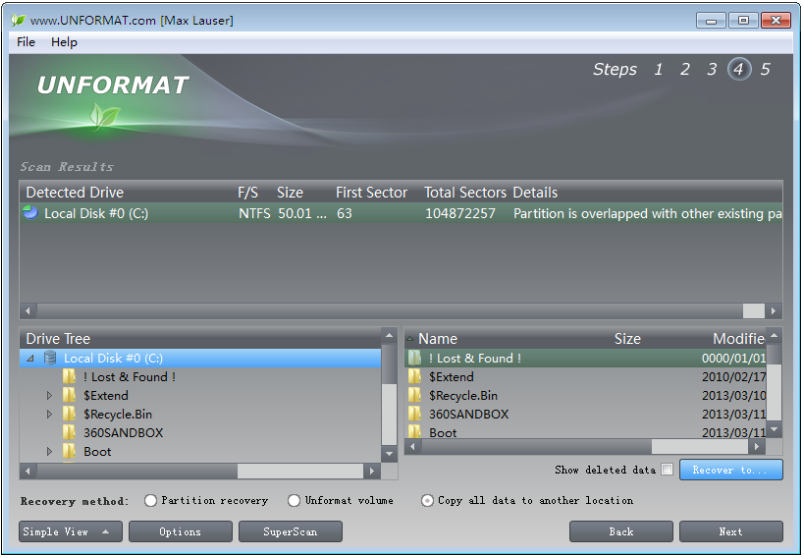Viewport: 804px width, 558px height.
Task: Click file list horizontal scroll left arrow
Action: point(413,447)
